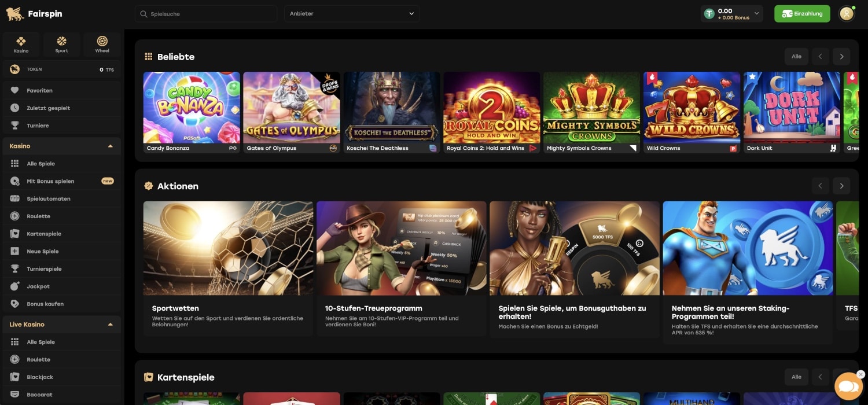
Task: Click the 'new' badge on Mit Bonus spielen
Action: pos(108,181)
